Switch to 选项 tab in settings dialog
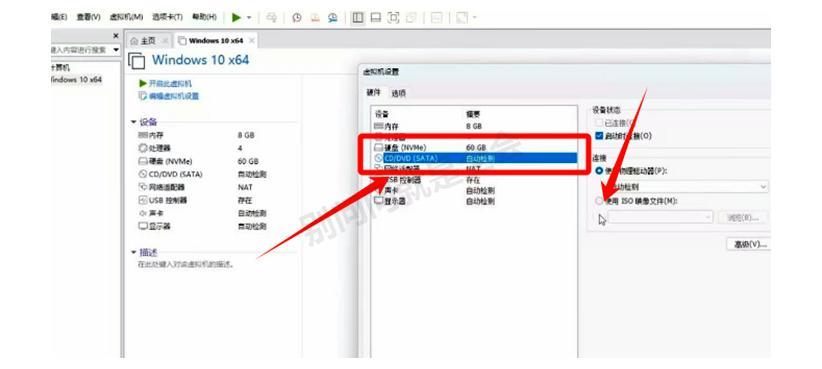The image size is (822, 369). click(x=398, y=93)
